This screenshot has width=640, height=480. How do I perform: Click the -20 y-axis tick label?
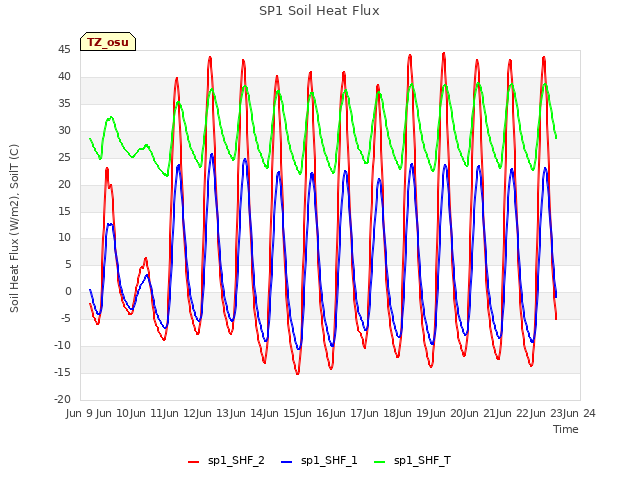point(63,399)
